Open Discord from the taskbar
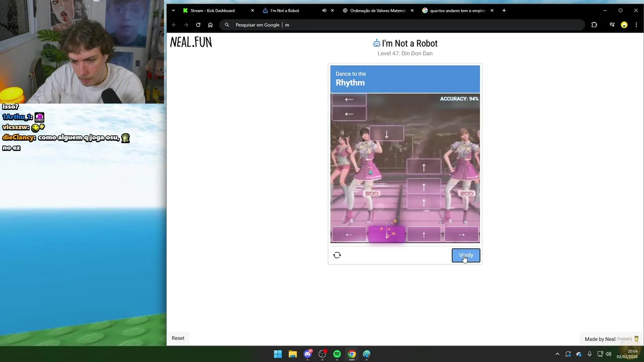 pos(307,354)
